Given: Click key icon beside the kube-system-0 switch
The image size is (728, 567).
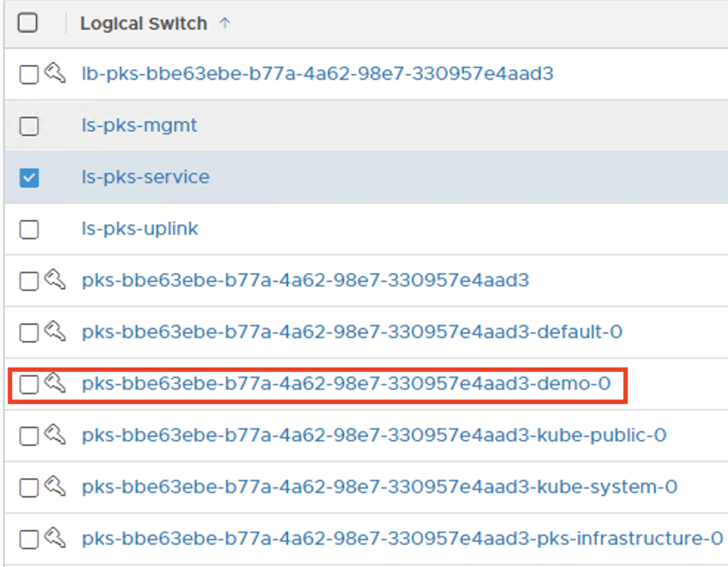Looking at the screenshot, I should tap(55, 487).
